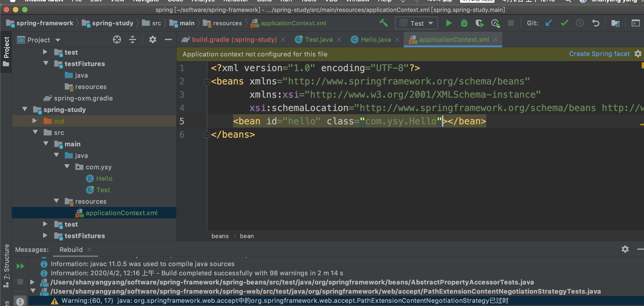Click the green Run button

coord(449,23)
